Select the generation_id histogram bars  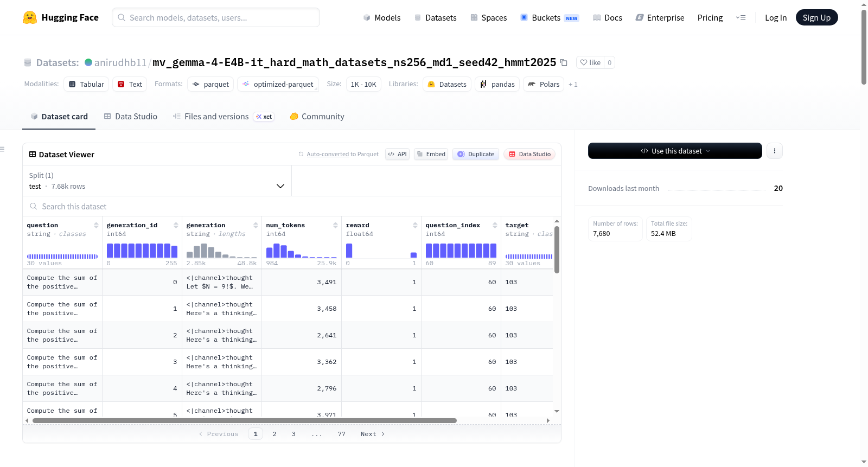tap(142, 251)
